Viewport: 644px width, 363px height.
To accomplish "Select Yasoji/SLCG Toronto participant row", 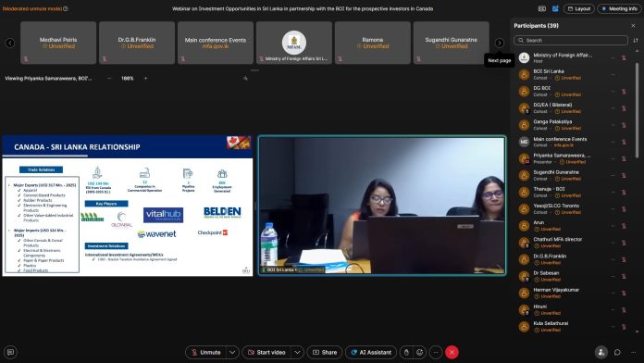I will [573, 209].
